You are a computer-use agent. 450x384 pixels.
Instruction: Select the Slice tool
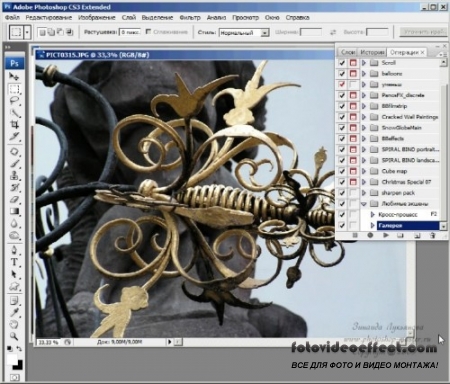(x=14, y=136)
